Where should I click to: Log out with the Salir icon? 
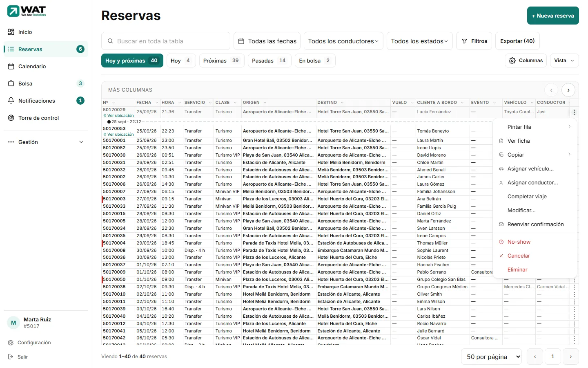coord(11,357)
